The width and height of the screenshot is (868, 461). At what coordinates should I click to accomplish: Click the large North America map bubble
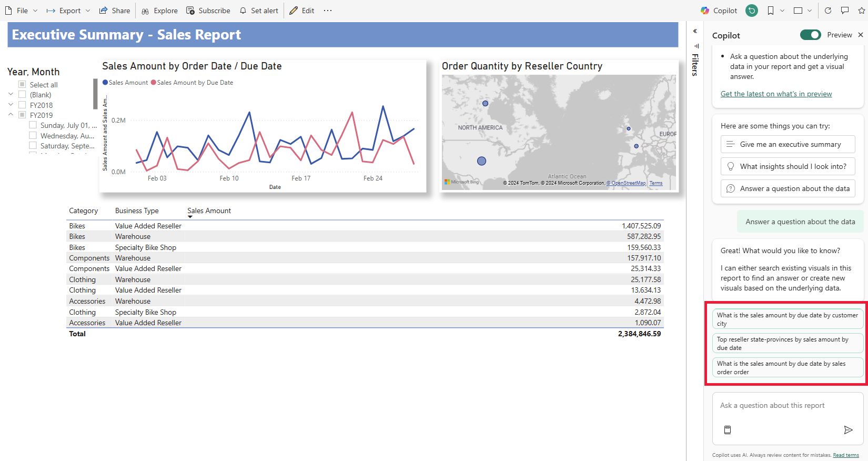click(x=481, y=161)
